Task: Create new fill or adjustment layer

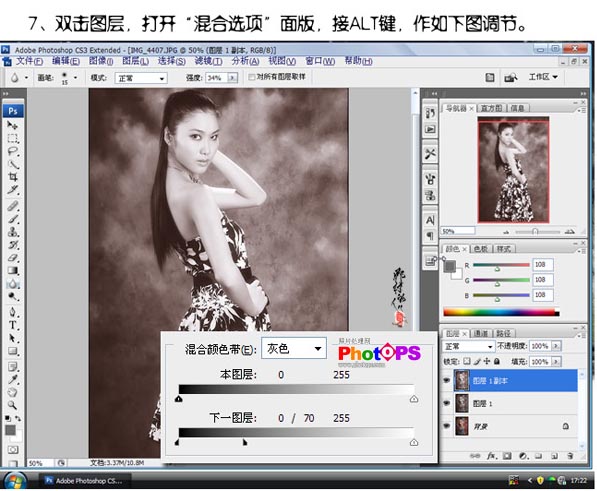Action: 523,456
